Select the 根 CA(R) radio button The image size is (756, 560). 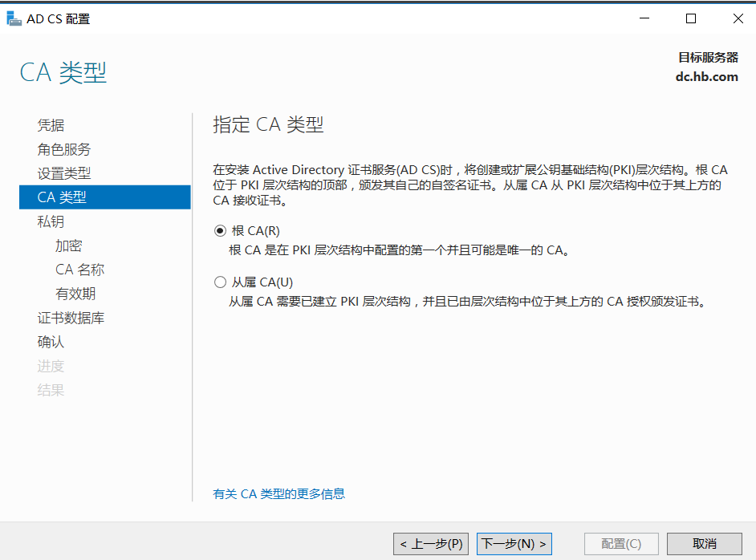pyautogui.click(x=221, y=231)
